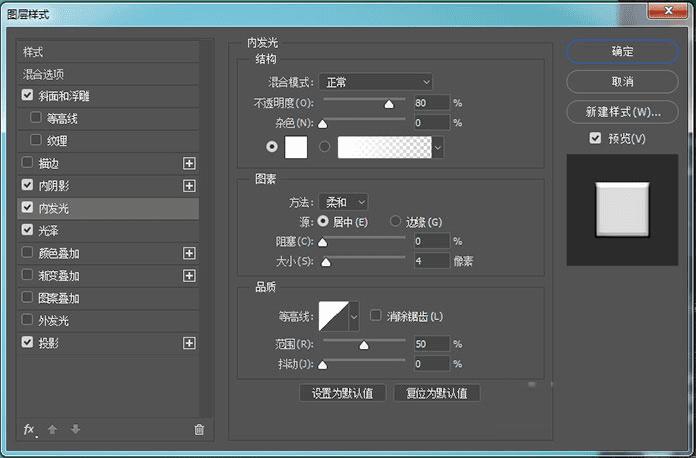Click the 设置为默认值 button

click(x=342, y=393)
